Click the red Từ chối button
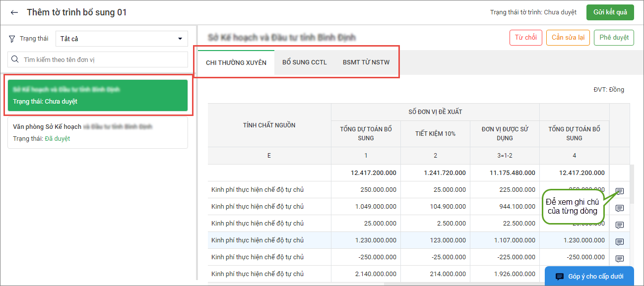The height and width of the screenshot is (286, 644). click(x=525, y=38)
